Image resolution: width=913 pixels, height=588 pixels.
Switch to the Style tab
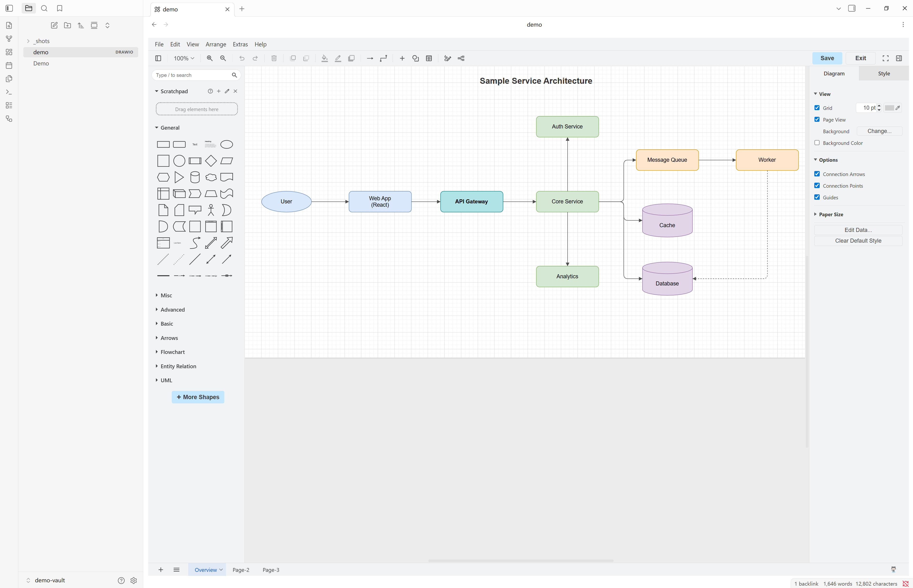(x=884, y=73)
